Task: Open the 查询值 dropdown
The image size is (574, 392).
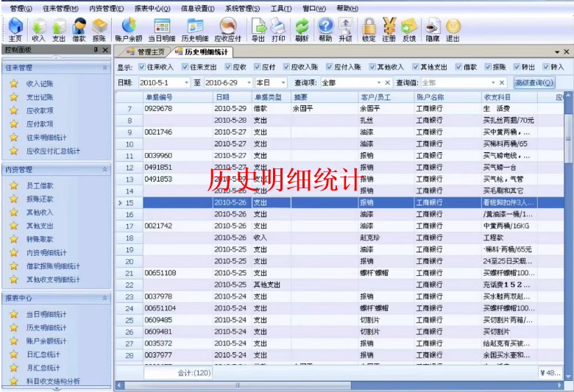Action: click(493, 82)
